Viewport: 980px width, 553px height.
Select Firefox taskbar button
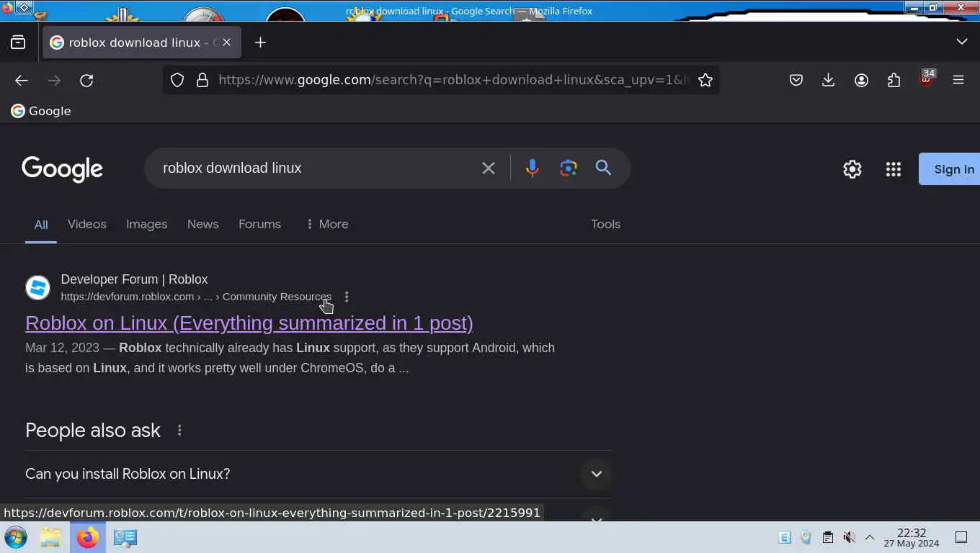point(88,537)
